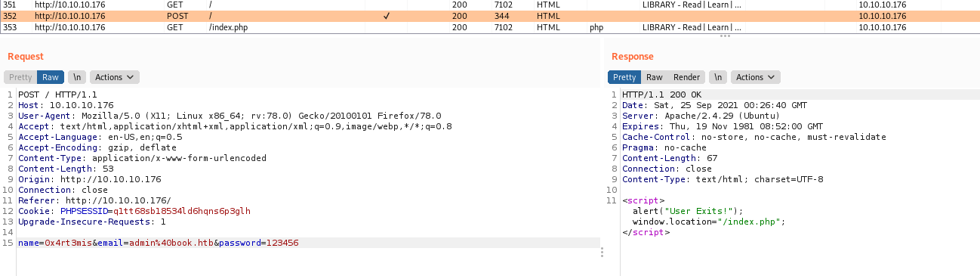Select history row 353 /index.php

(490, 27)
